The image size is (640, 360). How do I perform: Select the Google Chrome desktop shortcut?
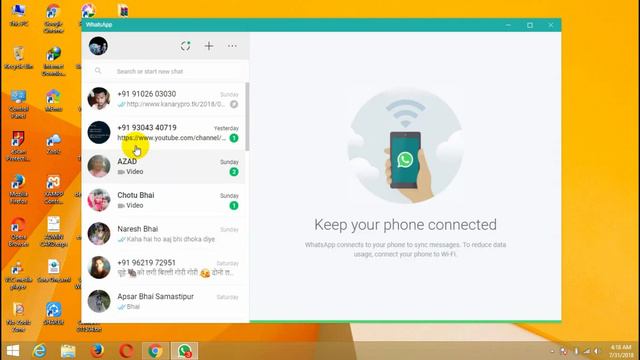coord(53,18)
